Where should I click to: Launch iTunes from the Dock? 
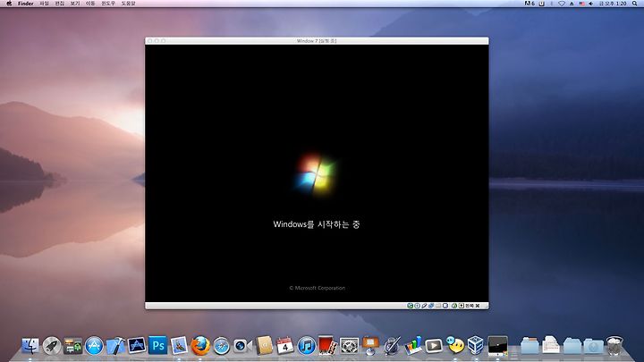pos(307,346)
